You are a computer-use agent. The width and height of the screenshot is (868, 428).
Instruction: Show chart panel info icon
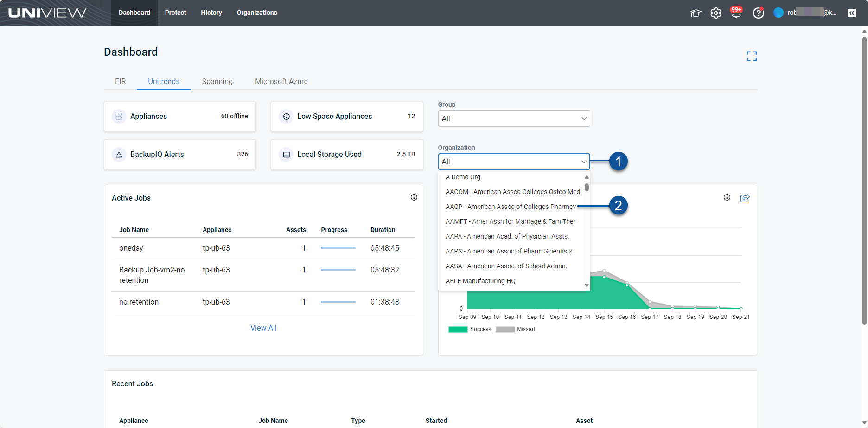tap(727, 197)
